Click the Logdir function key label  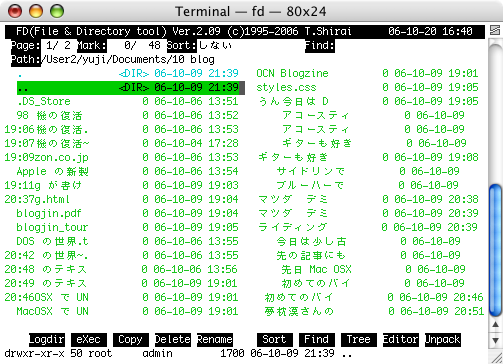(47, 340)
